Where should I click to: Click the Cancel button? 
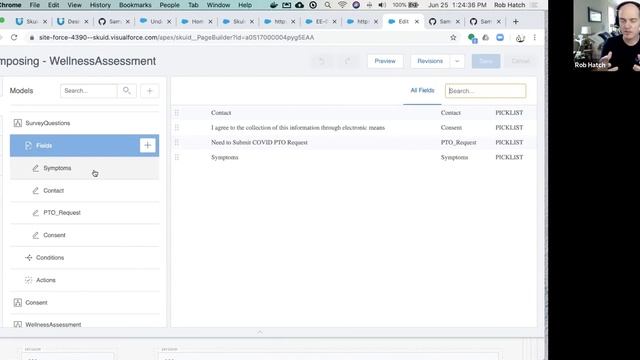[520, 61]
